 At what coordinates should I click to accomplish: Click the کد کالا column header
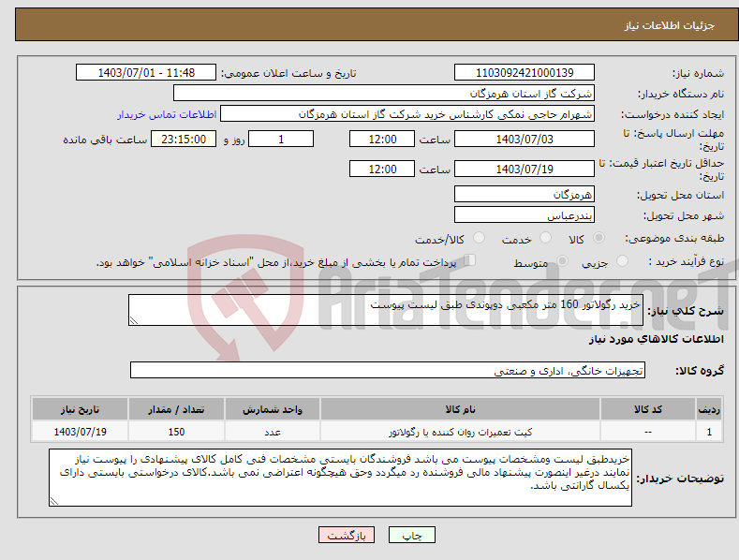tap(648, 409)
